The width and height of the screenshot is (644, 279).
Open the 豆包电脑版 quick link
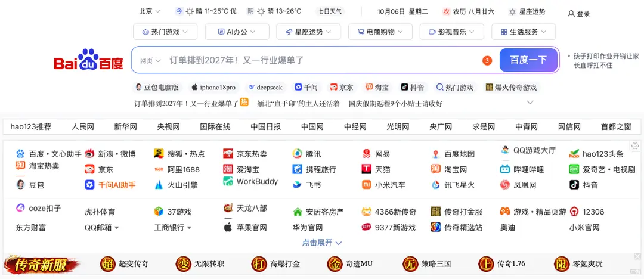coord(157,87)
